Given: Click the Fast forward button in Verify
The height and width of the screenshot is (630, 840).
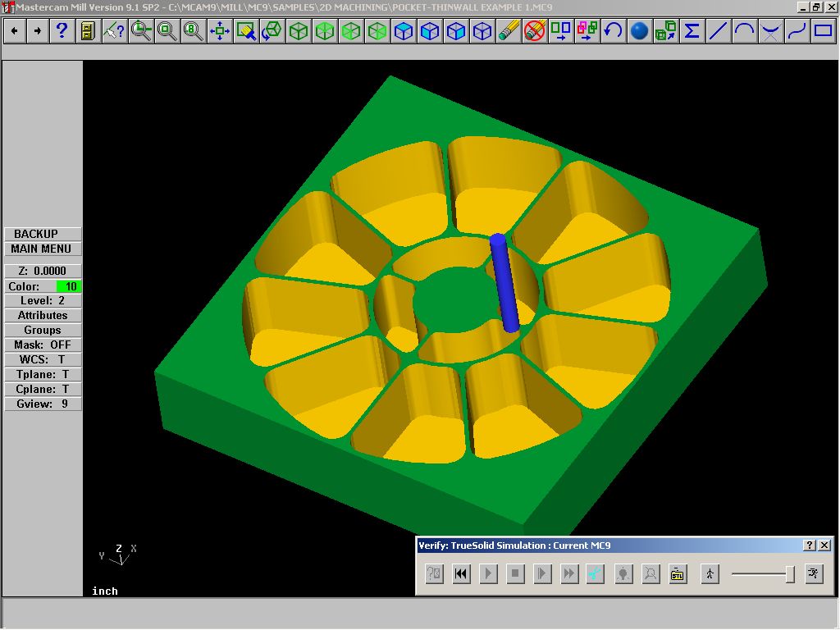Looking at the screenshot, I should coord(569,574).
